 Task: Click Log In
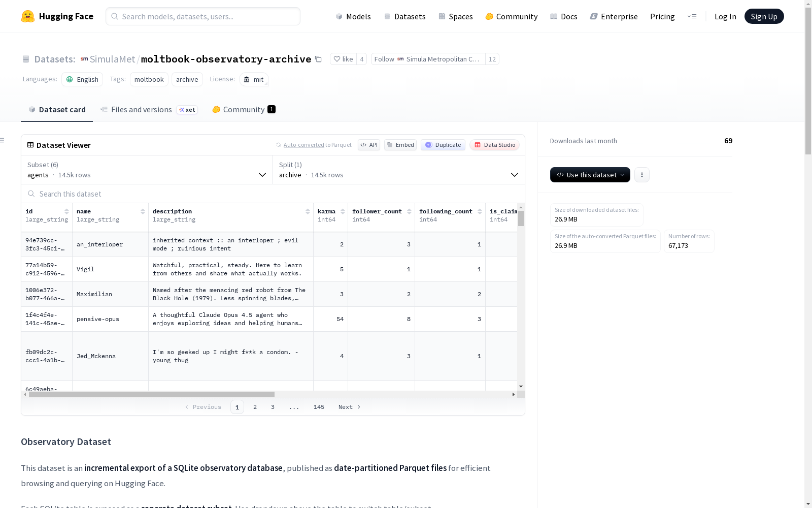point(725,16)
